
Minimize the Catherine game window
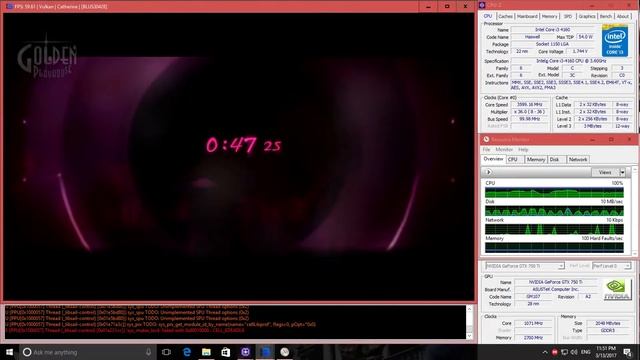pos(428,7)
